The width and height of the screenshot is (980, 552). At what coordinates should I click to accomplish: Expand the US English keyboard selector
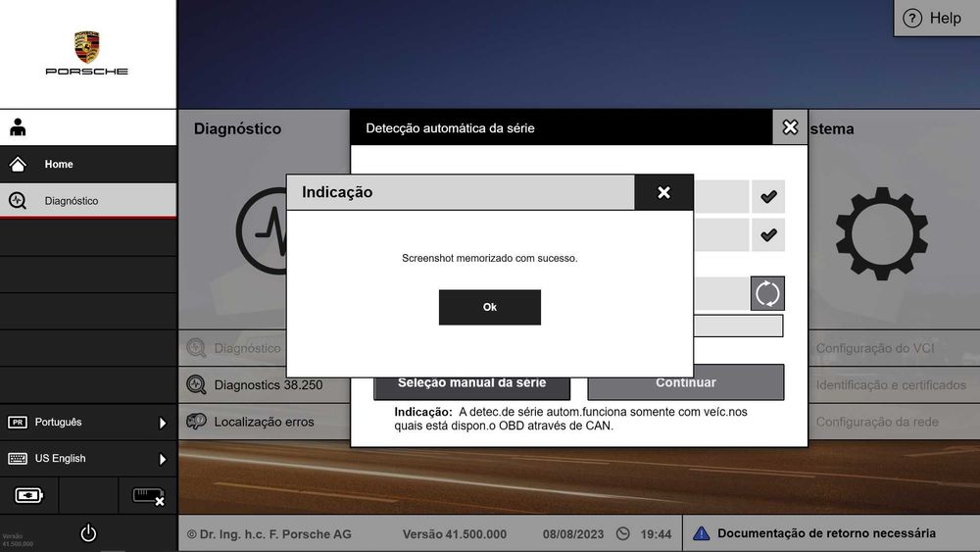point(88,458)
